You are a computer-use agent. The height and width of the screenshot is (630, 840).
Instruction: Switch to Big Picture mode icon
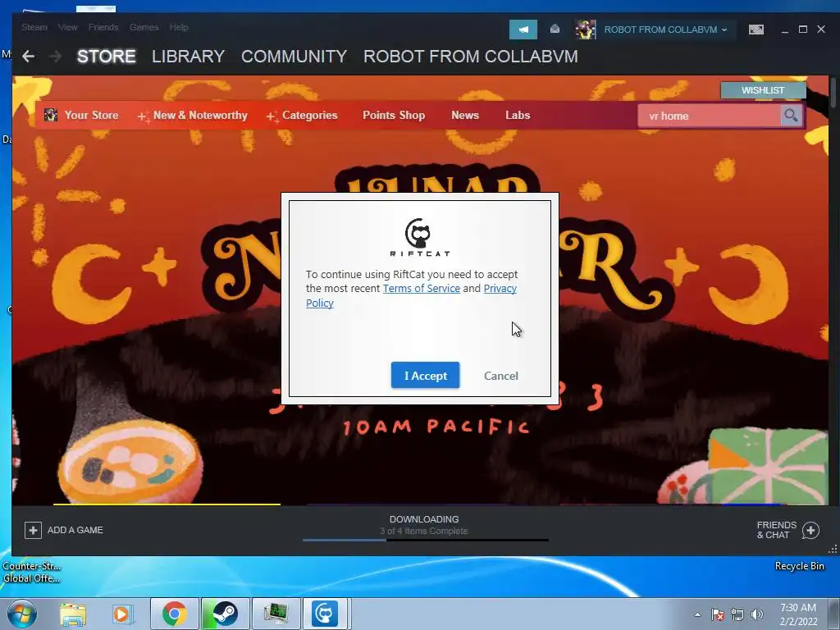click(756, 30)
